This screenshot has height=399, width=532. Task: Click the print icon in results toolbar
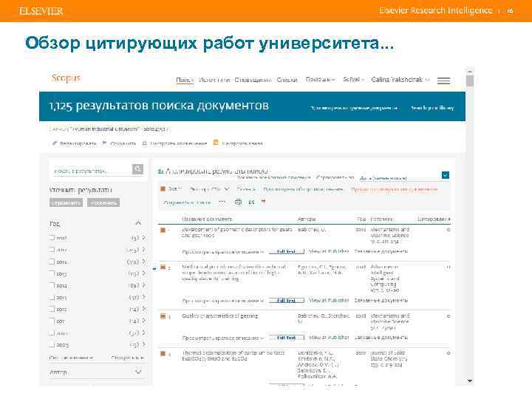(x=238, y=202)
